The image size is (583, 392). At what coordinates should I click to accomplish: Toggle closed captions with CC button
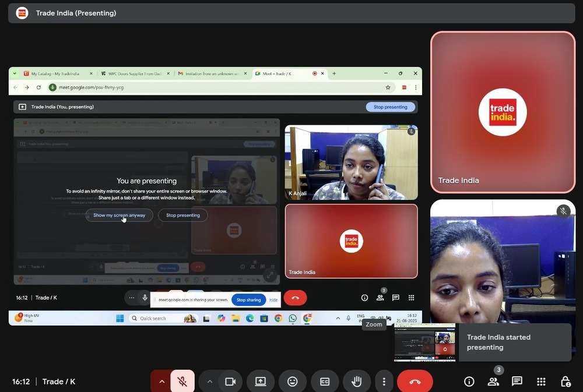[x=325, y=382]
